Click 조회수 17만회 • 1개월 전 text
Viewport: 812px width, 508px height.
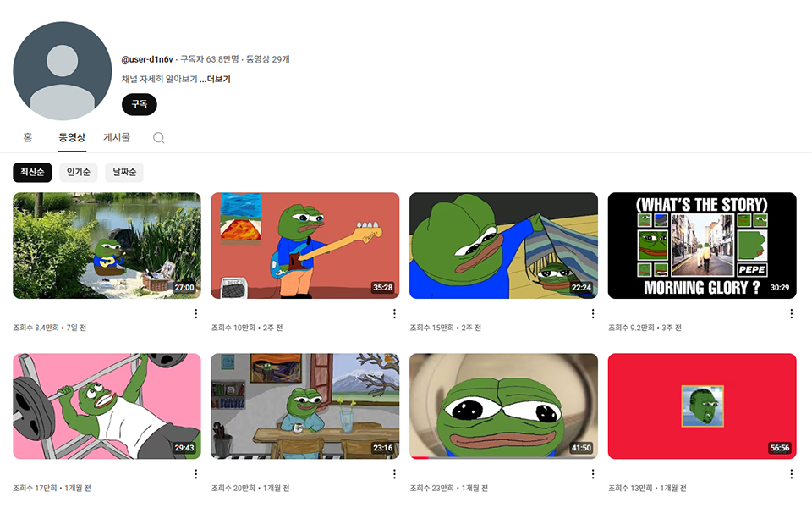coord(52,488)
